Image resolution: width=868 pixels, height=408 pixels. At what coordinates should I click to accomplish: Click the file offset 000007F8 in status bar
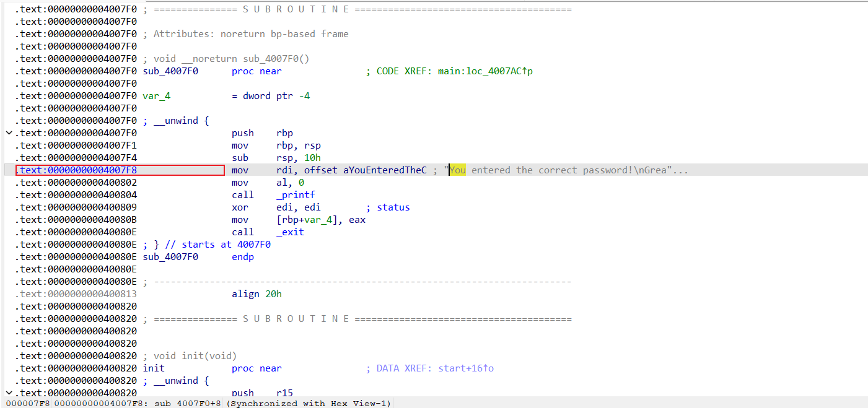[27, 404]
